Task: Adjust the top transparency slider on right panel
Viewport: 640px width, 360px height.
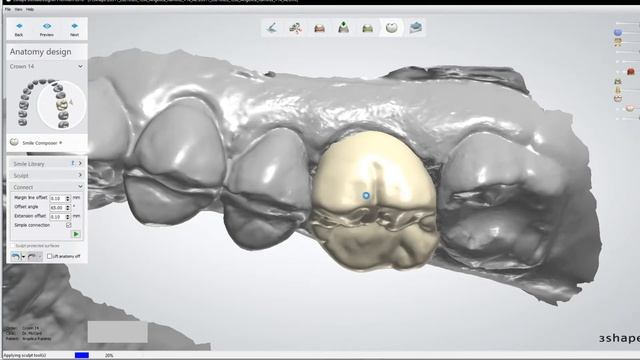Action: (628, 23)
